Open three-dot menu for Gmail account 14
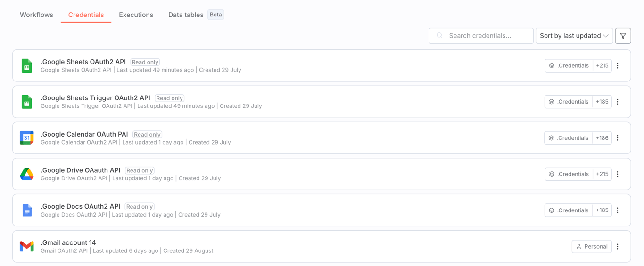Screen dimensions: 644x266 click(618, 246)
